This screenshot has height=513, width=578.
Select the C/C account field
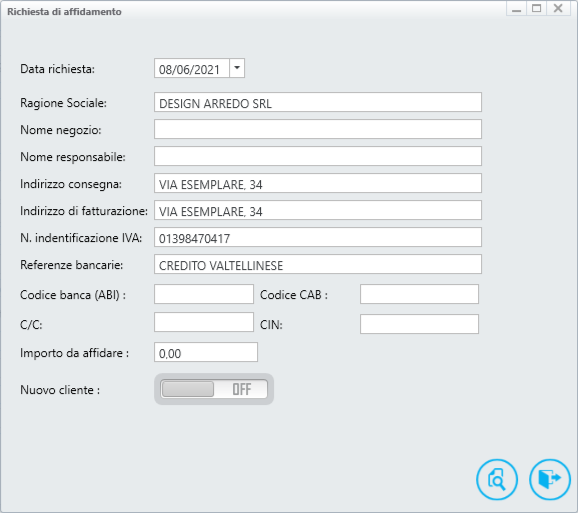click(x=204, y=322)
